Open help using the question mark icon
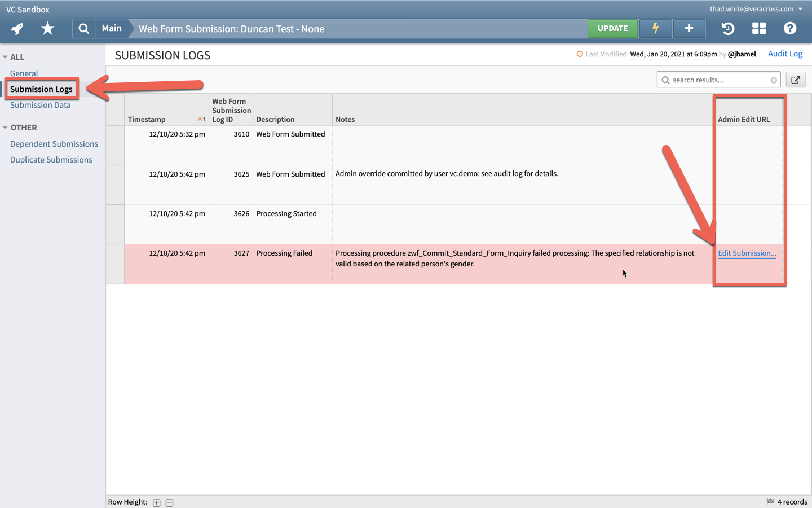The height and width of the screenshot is (508, 812). (790, 28)
